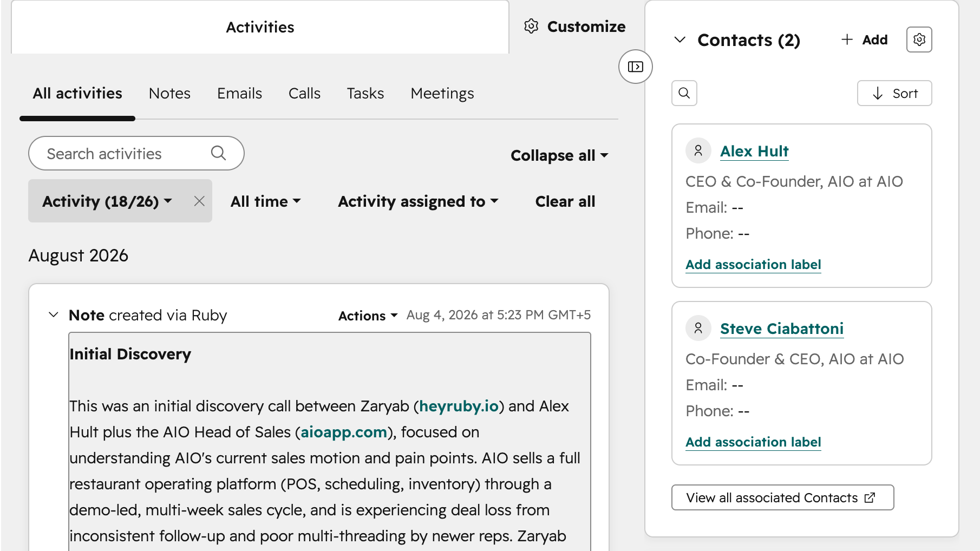Viewport: 980px width, 551px height.
Task: Click 'Co-Founder & CEO, AIO at AIO' text
Action: [794, 359]
